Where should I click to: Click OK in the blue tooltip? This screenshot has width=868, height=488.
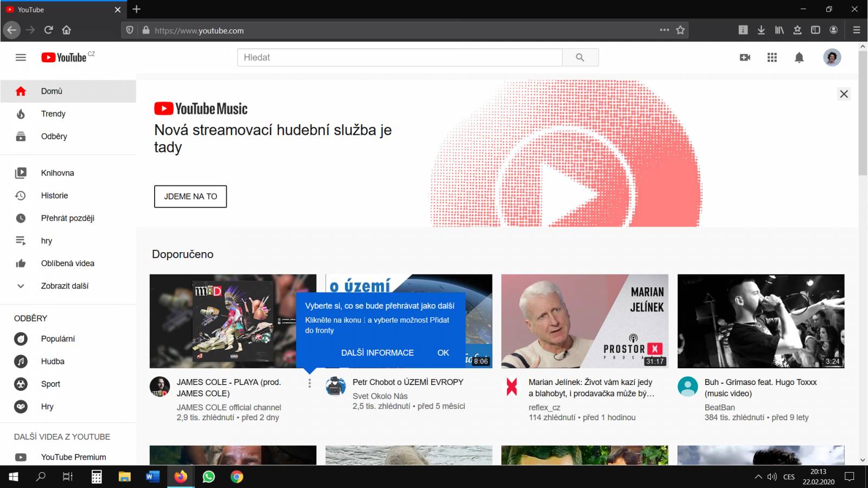(443, 352)
